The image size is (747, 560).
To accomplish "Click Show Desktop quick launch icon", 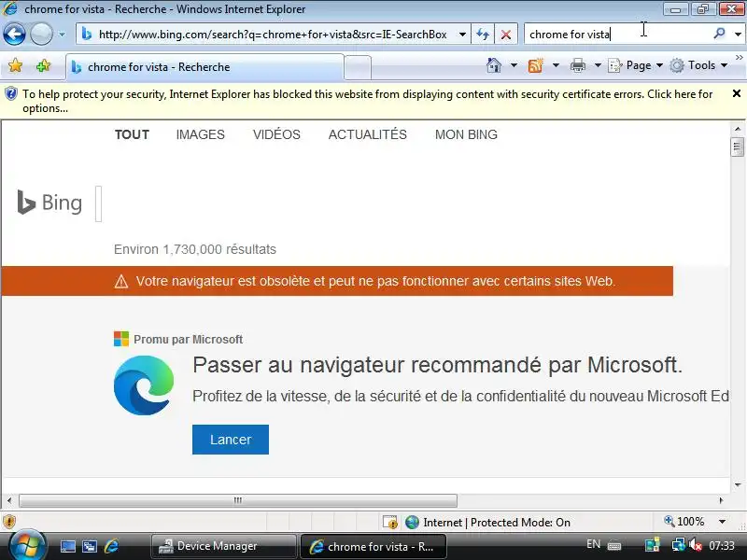I will 67,547.
